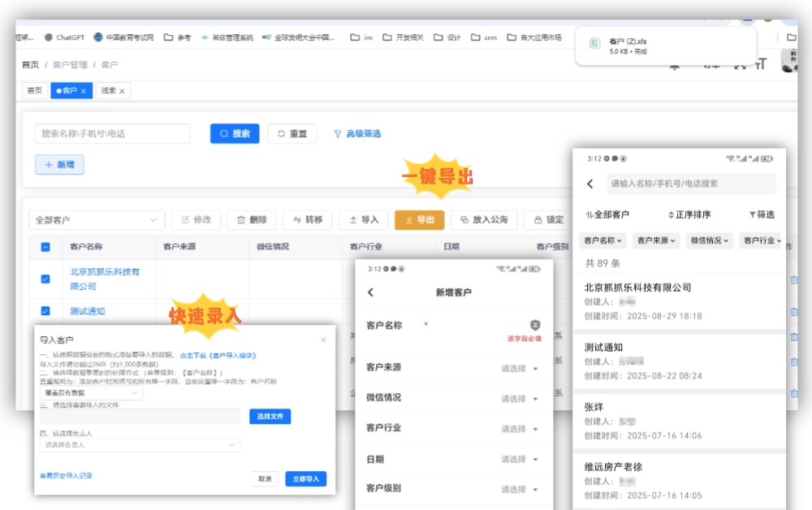Toggle the select-all checkbox in table header
This screenshot has height=510, width=812.
click(45, 247)
